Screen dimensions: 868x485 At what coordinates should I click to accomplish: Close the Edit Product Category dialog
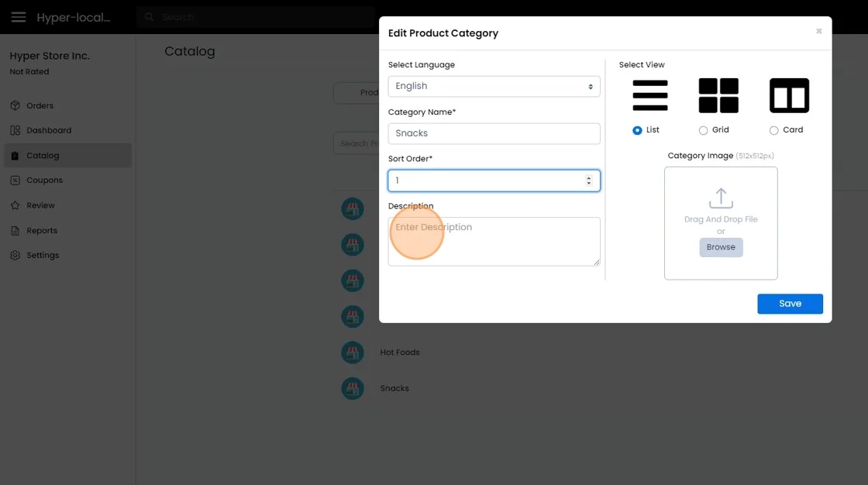[x=818, y=32]
